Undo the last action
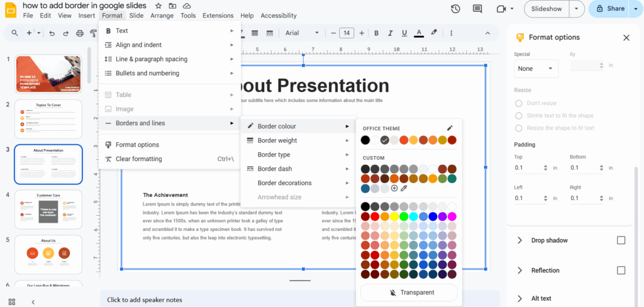 [52, 33]
